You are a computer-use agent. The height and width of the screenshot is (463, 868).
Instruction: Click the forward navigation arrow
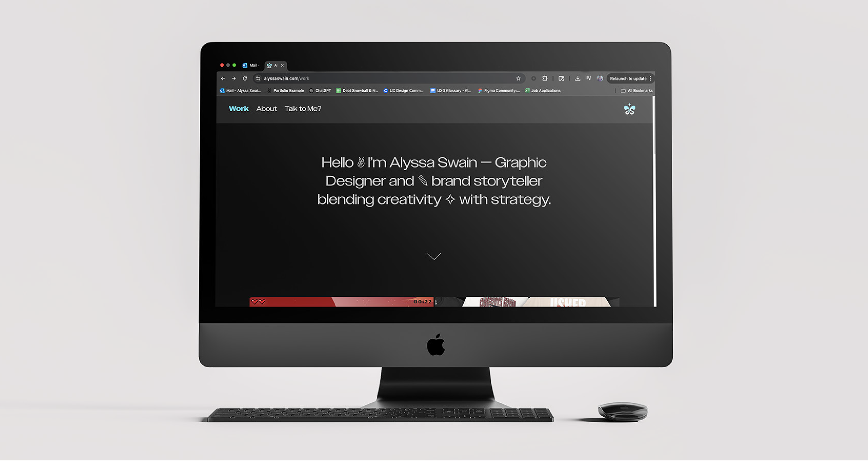[234, 78]
